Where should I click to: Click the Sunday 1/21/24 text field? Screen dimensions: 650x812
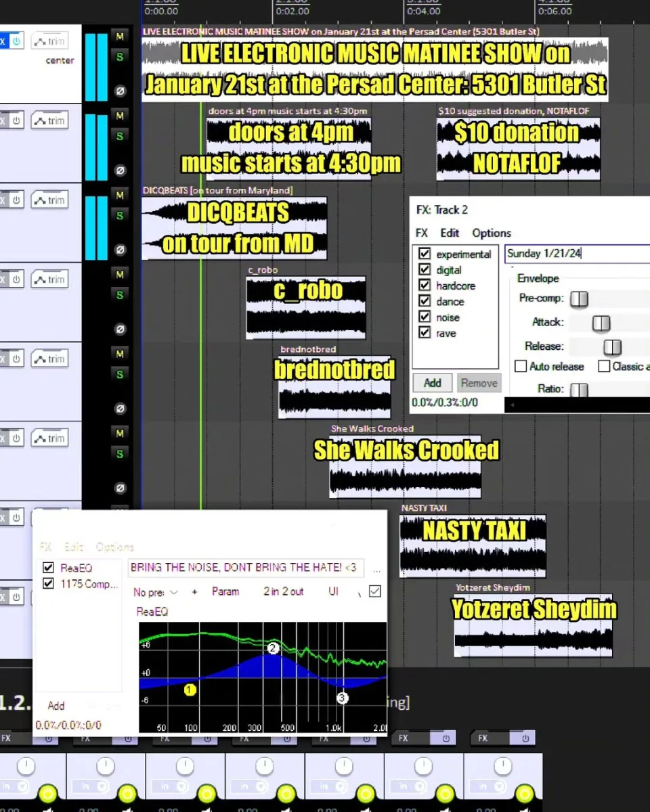click(578, 254)
